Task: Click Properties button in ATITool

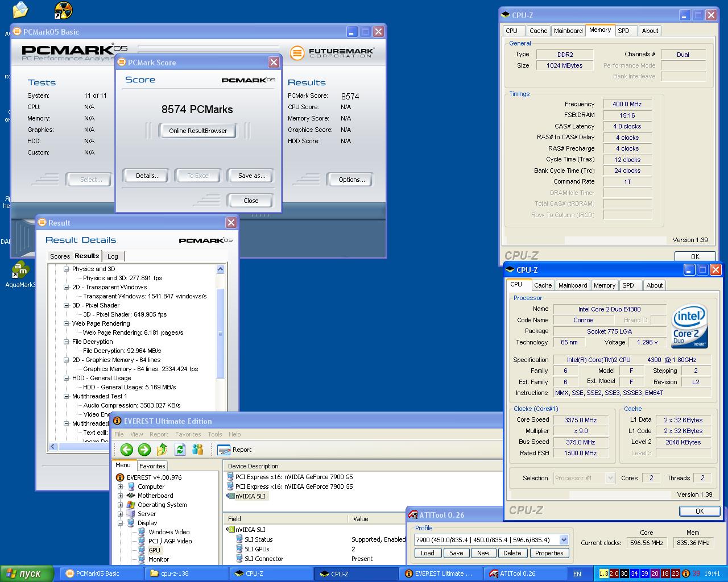Action: click(x=549, y=553)
